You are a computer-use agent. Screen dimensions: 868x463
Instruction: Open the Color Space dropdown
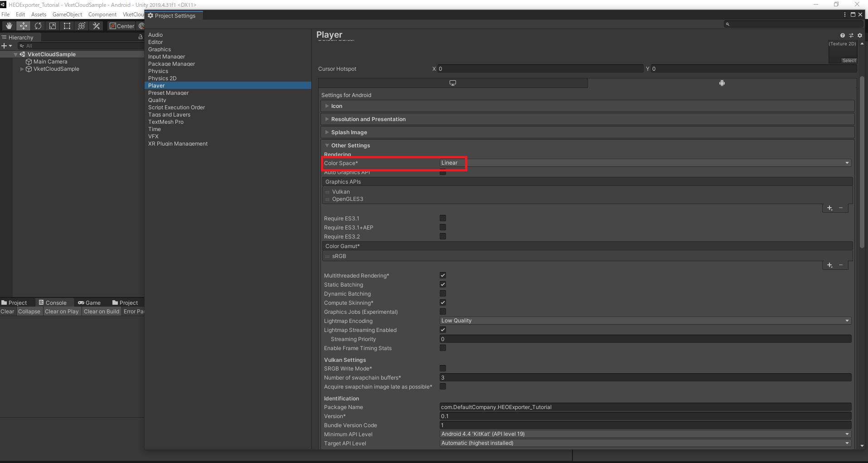coord(645,163)
